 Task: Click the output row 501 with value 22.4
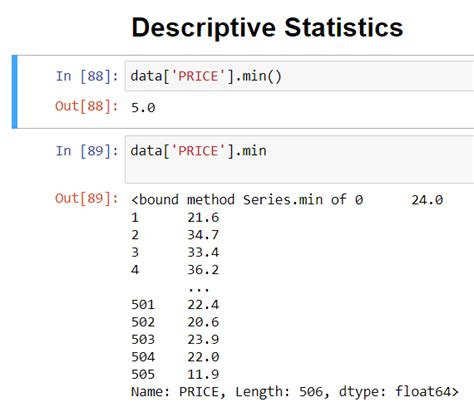[175, 305]
